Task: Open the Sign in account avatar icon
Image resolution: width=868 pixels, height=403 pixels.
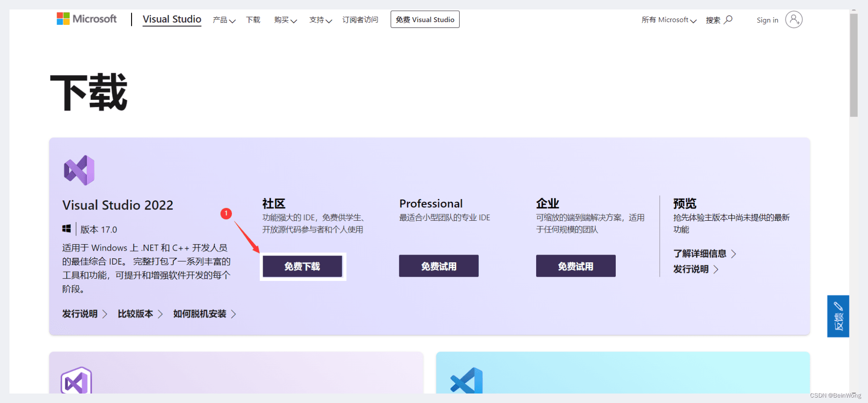Action: [793, 19]
